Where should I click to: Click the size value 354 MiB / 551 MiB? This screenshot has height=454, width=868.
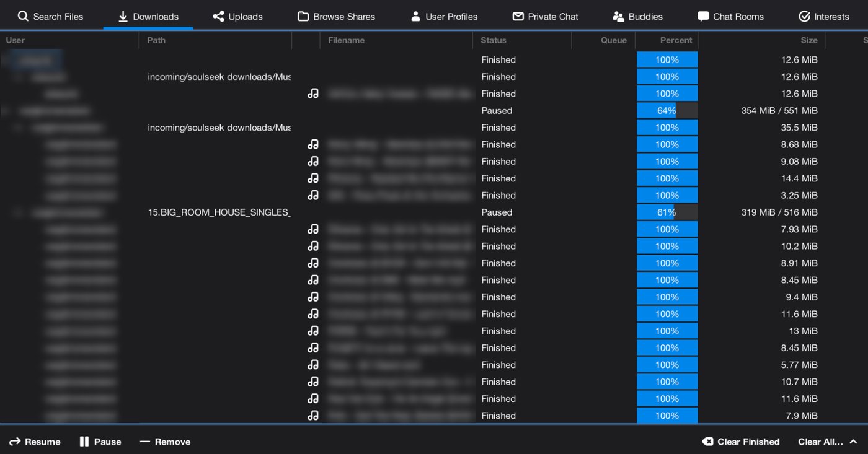click(779, 110)
